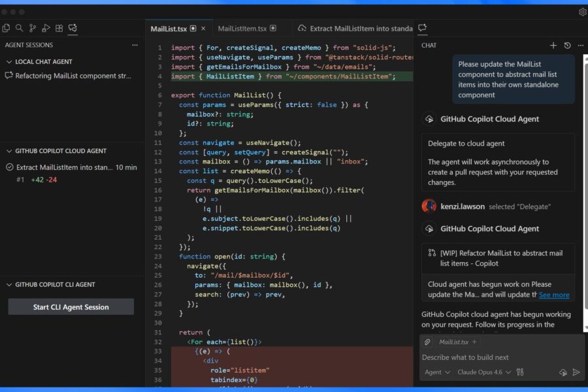
Task: Send the message with the arrow icon
Action: 577,372
